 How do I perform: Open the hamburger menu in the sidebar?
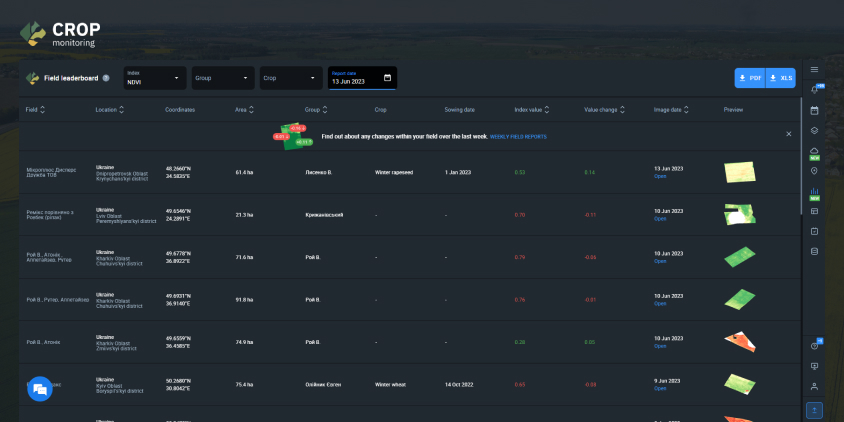(x=814, y=70)
